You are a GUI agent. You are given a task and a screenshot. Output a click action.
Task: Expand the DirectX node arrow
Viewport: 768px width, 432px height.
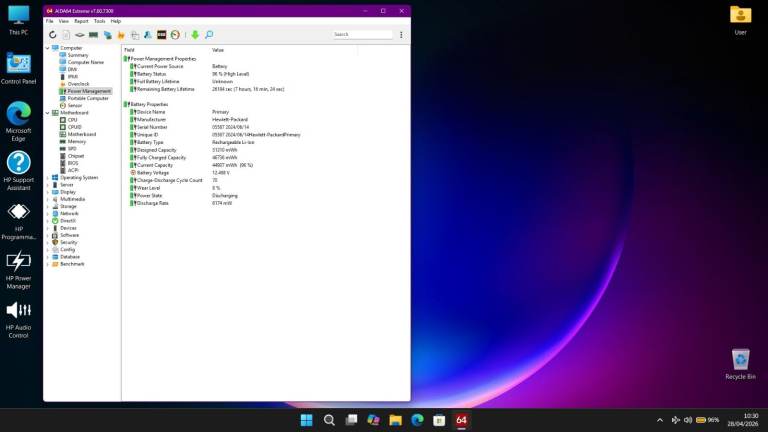tap(48, 221)
